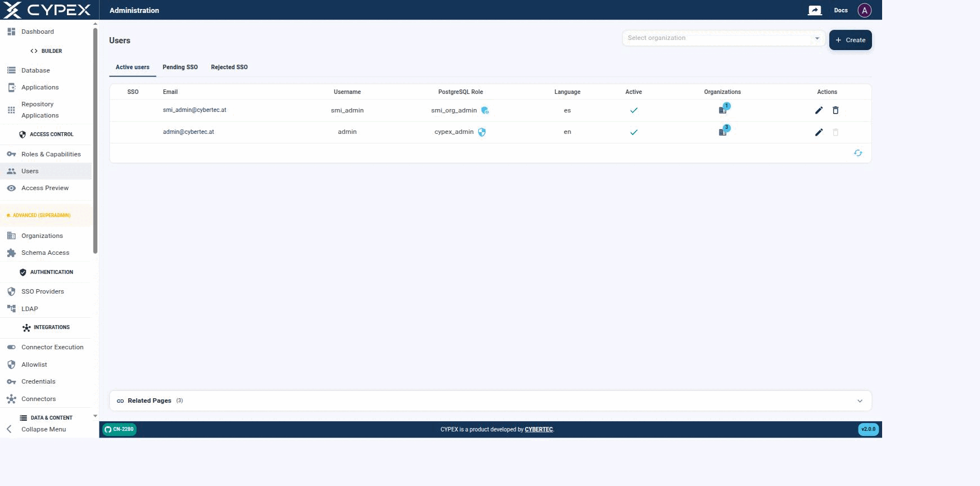Screen dimensions: 980x486
Task: Follow the CYBERTEC link in footer
Action: click(539, 430)
